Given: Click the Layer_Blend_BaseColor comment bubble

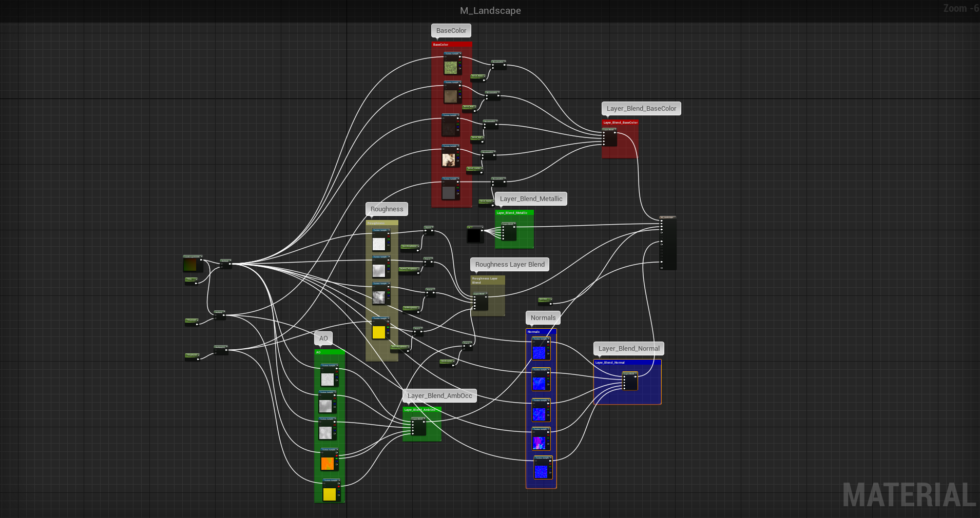Looking at the screenshot, I should [641, 109].
